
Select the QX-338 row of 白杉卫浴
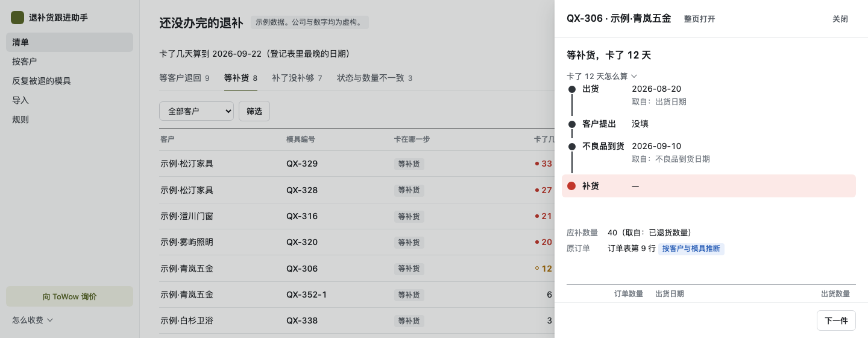coord(357,320)
